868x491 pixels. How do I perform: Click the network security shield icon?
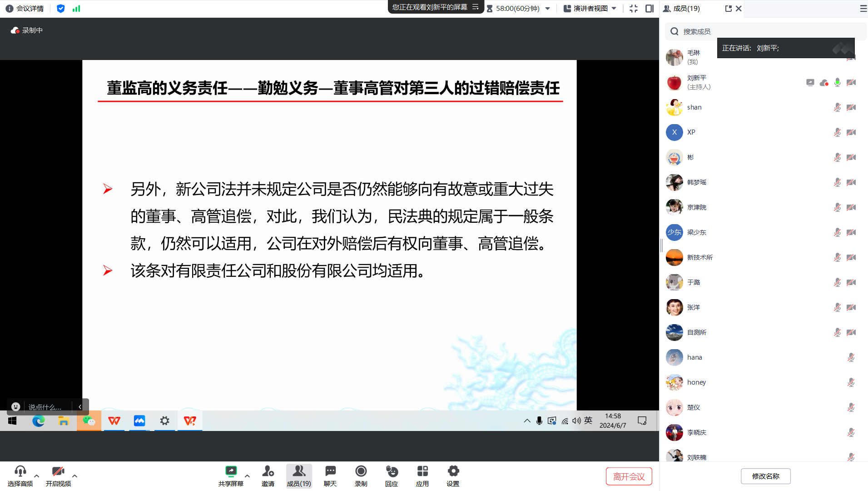point(60,9)
